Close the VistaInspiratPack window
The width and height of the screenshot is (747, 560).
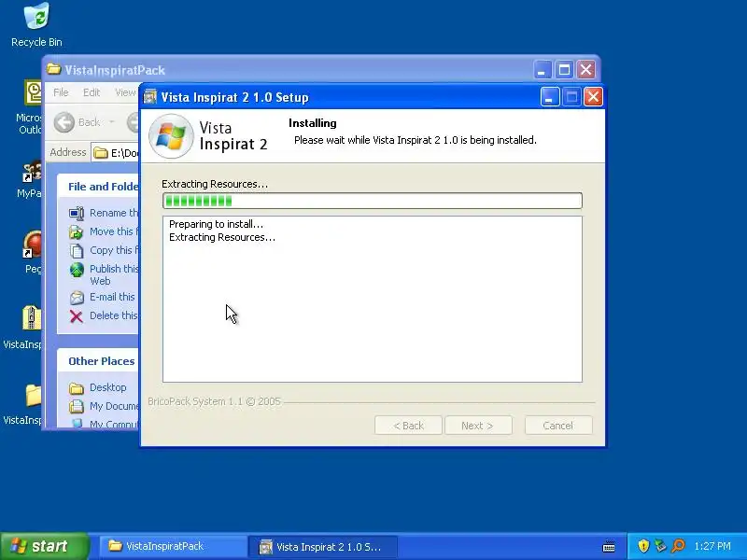(586, 70)
